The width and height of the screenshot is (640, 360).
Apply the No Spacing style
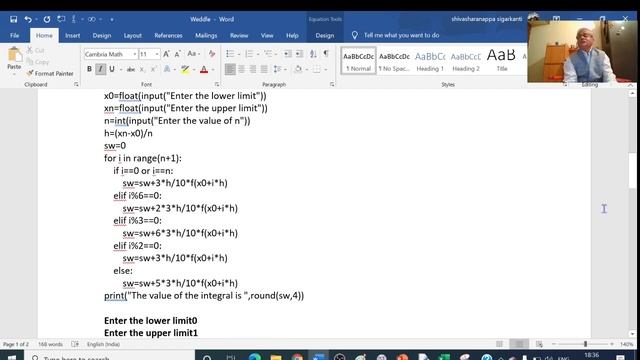coord(394,61)
